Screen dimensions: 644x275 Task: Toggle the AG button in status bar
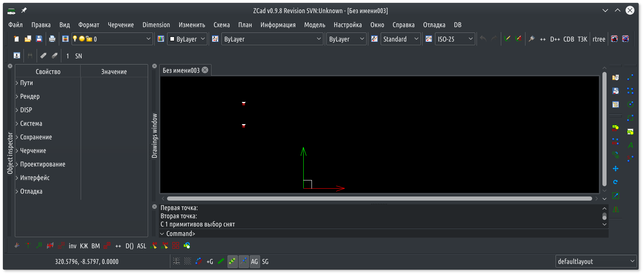(255, 261)
